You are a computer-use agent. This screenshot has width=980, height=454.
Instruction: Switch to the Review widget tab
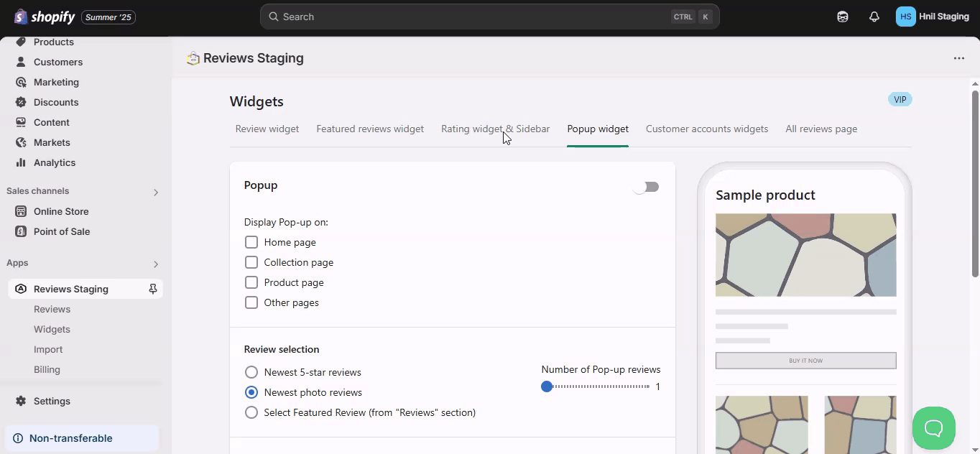coord(267,129)
